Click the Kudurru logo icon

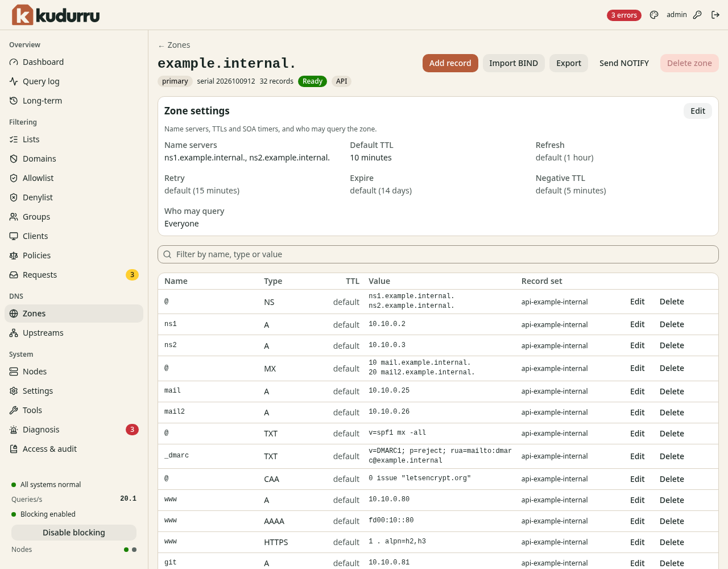[x=23, y=15]
